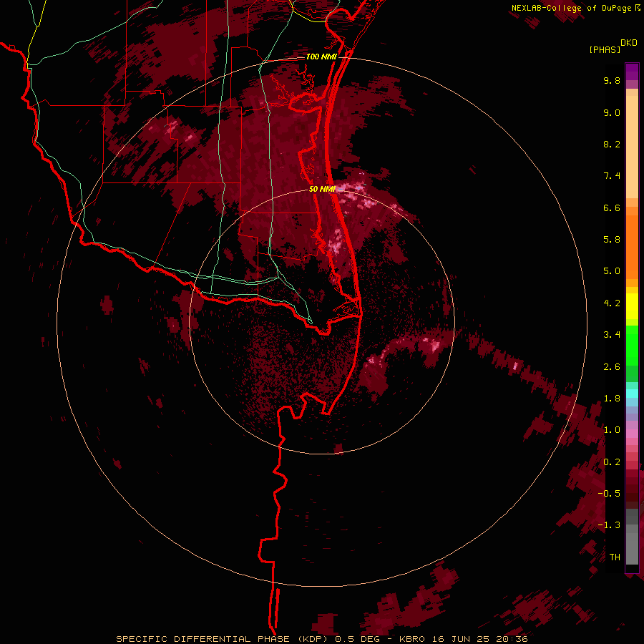644x644 pixels.
Task: Click the 8.2 scale value
Action: (612, 145)
